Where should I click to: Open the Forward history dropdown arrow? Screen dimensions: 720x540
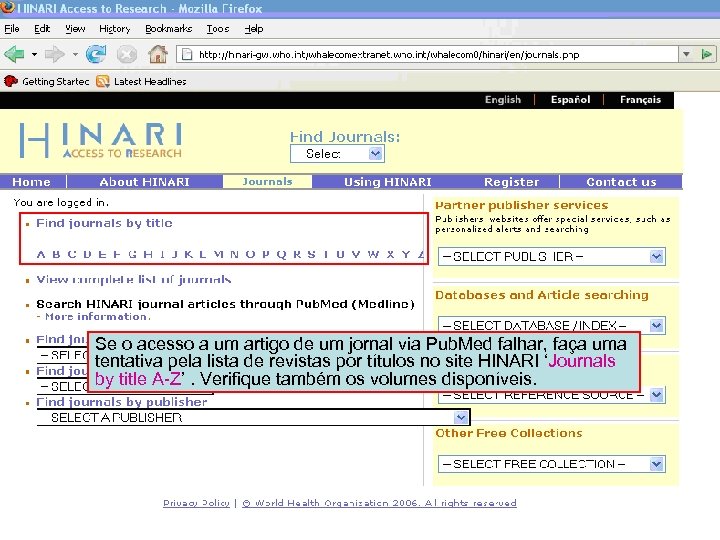(x=75, y=55)
